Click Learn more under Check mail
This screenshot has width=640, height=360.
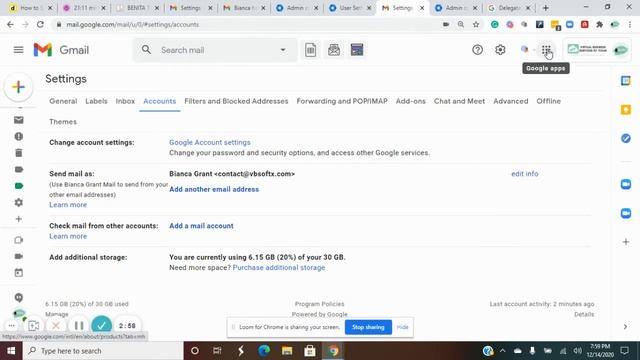click(68, 236)
